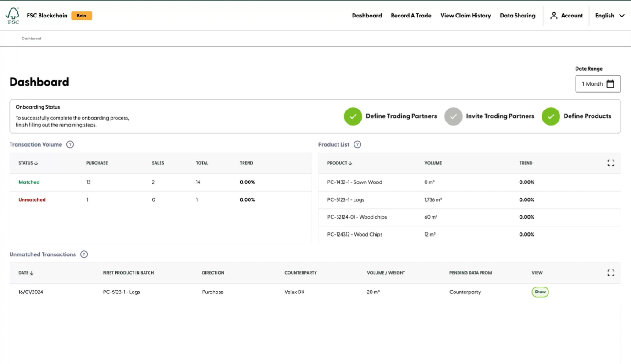Select the gray Invite Trading Partners status icon
This screenshot has height=364, width=631.
point(453,116)
